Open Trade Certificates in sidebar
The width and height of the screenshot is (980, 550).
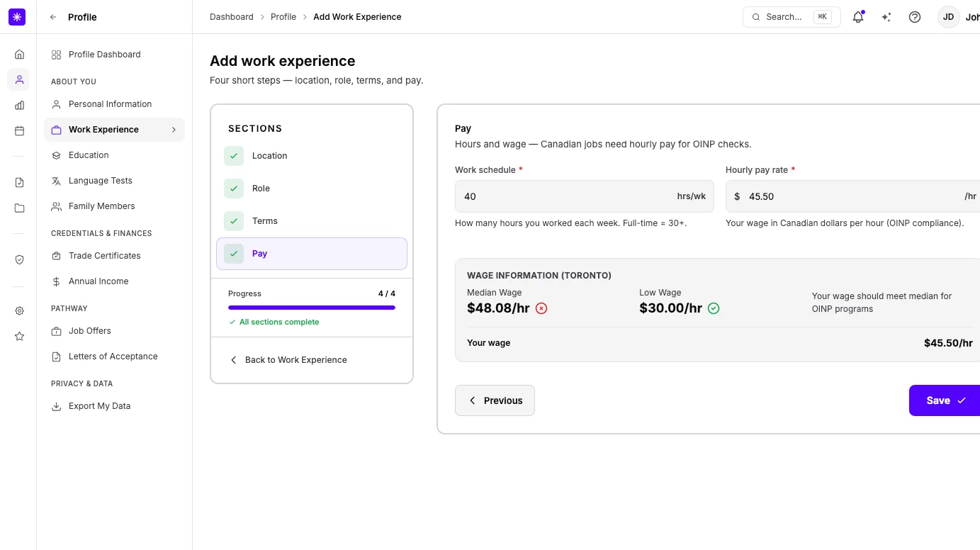pyautogui.click(x=114, y=256)
